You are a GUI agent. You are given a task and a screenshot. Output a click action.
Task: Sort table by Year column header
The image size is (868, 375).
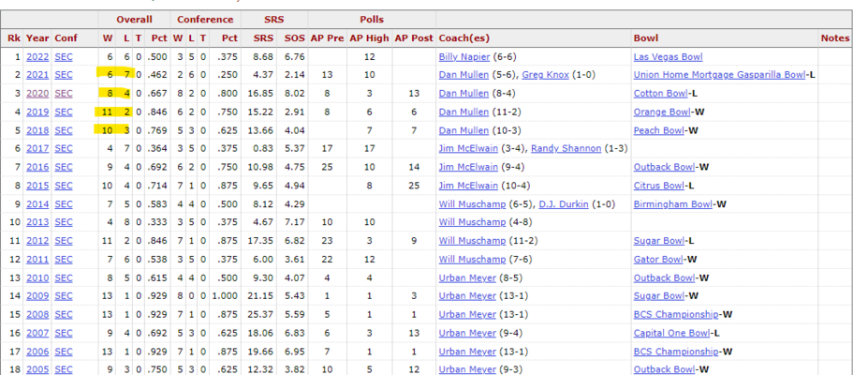coord(37,38)
